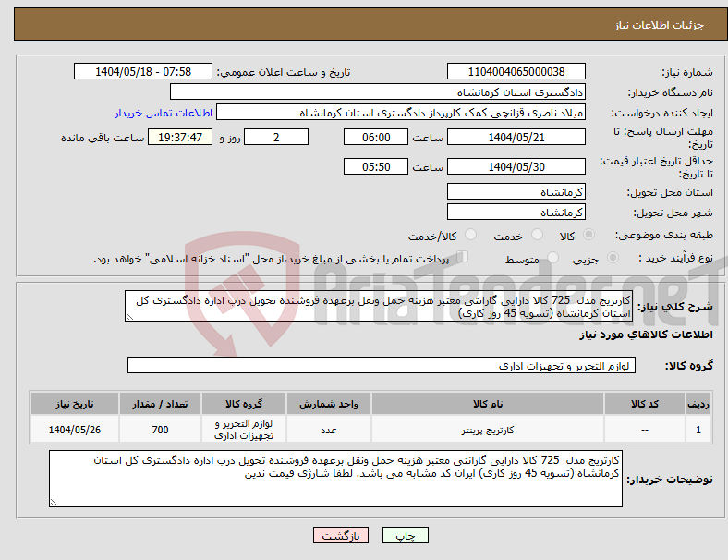Image resolution: width=728 pixels, height=560 pixels.
Task: Click price validity time 05:50
Action: (376, 166)
